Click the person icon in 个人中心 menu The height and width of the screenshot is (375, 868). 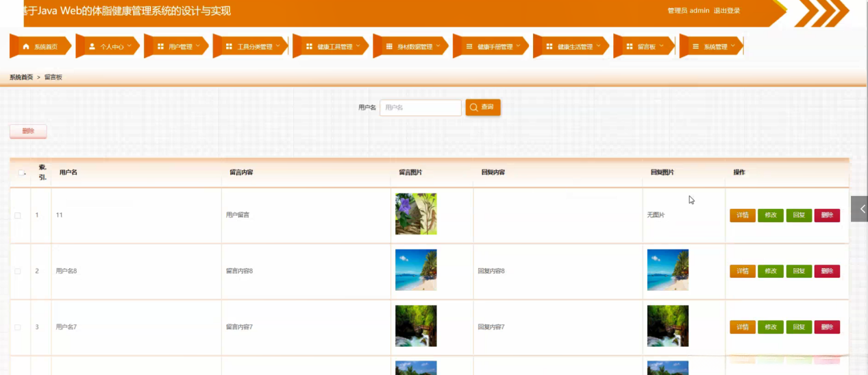tap(92, 47)
